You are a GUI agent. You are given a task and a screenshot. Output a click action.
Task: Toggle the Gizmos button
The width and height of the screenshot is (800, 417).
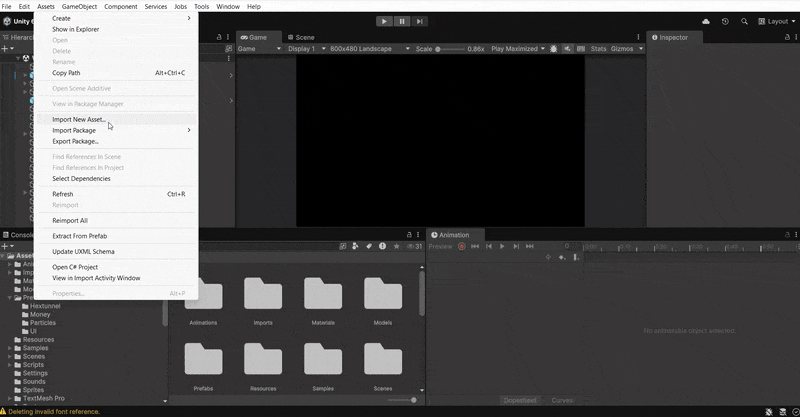click(x=622, y=48)
